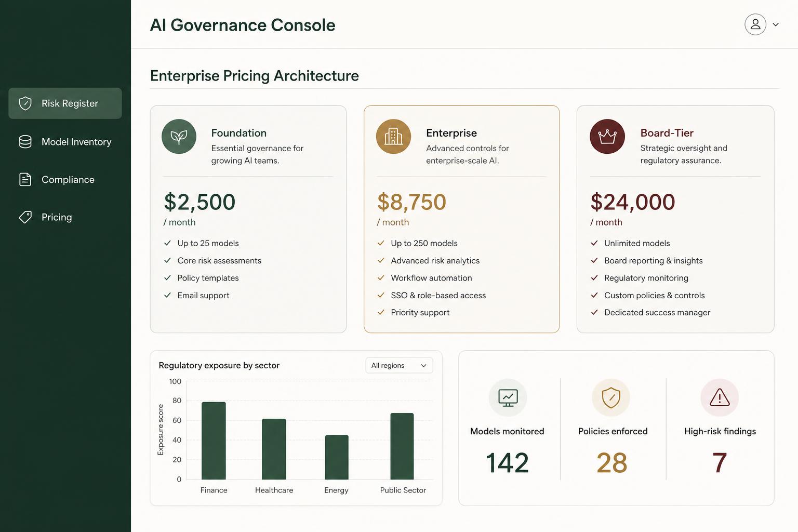Image resolution: width=798 pixels, height=532 pixels.
Task: Click the Models monitored label
Action: pos(507,431)
